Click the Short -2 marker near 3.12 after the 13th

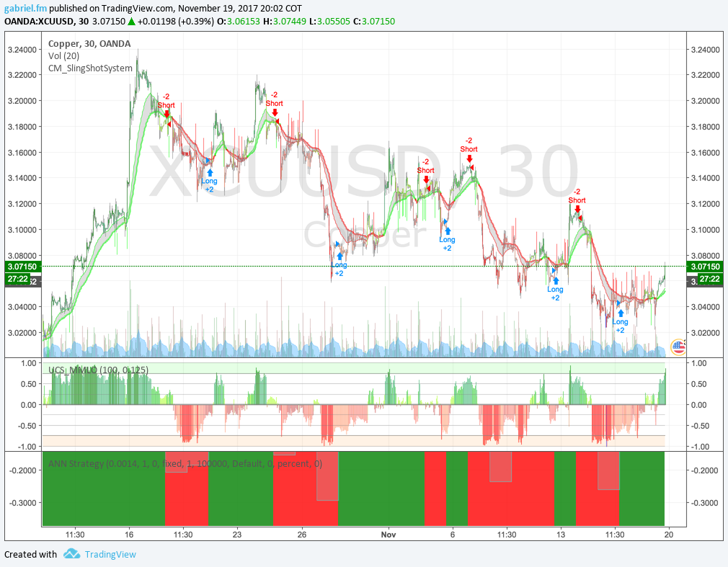[x=577, y=200]
